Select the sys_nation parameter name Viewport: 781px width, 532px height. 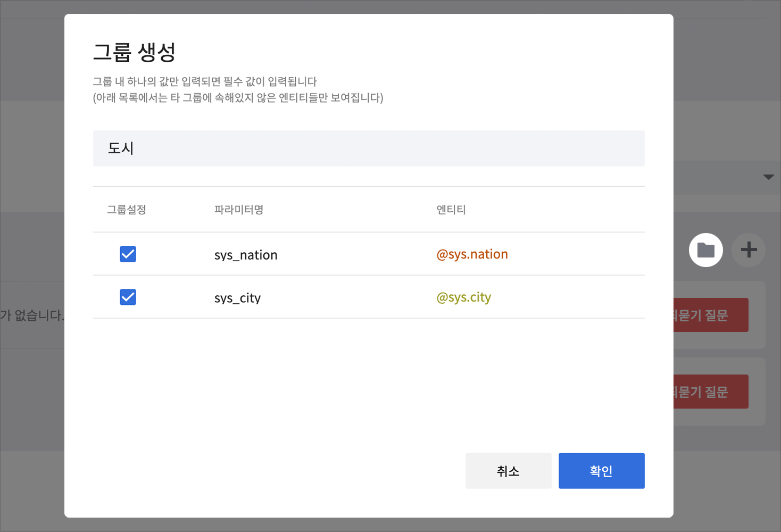(246, 255)
